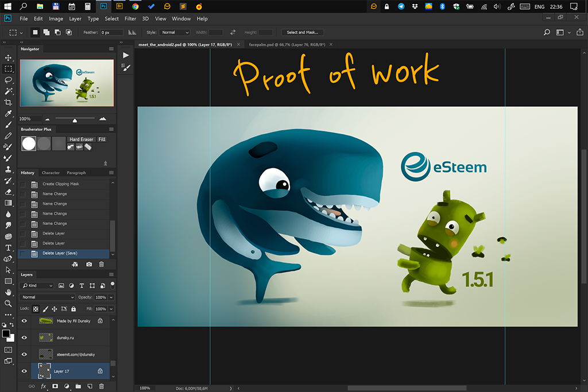The image size is (588, 392).
Task: Select the Pencil tool
Action: (8, 136)
